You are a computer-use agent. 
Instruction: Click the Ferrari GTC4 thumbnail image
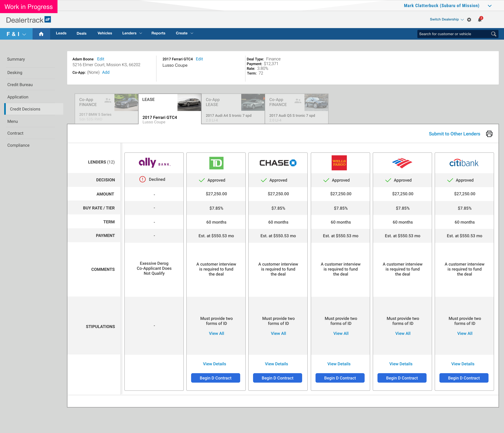[x=189, y=102]
